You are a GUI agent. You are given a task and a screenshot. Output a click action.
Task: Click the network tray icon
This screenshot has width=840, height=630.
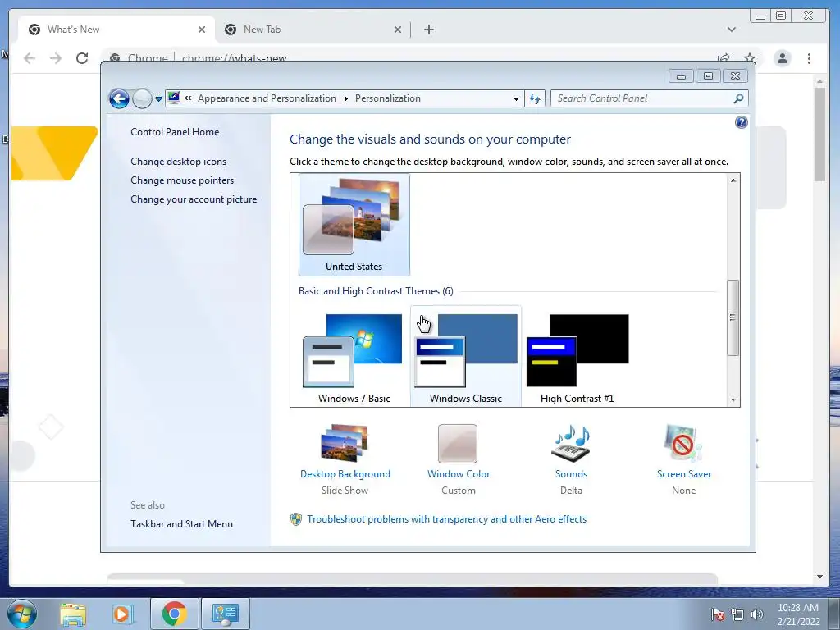point(737,614)
